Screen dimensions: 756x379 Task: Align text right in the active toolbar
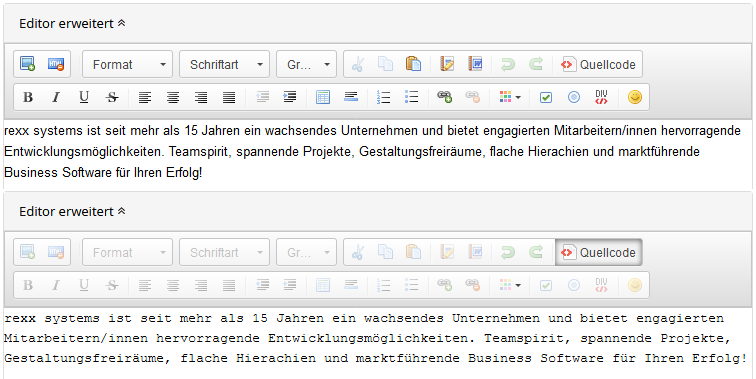pyautogui.click(x=201, y=97)
